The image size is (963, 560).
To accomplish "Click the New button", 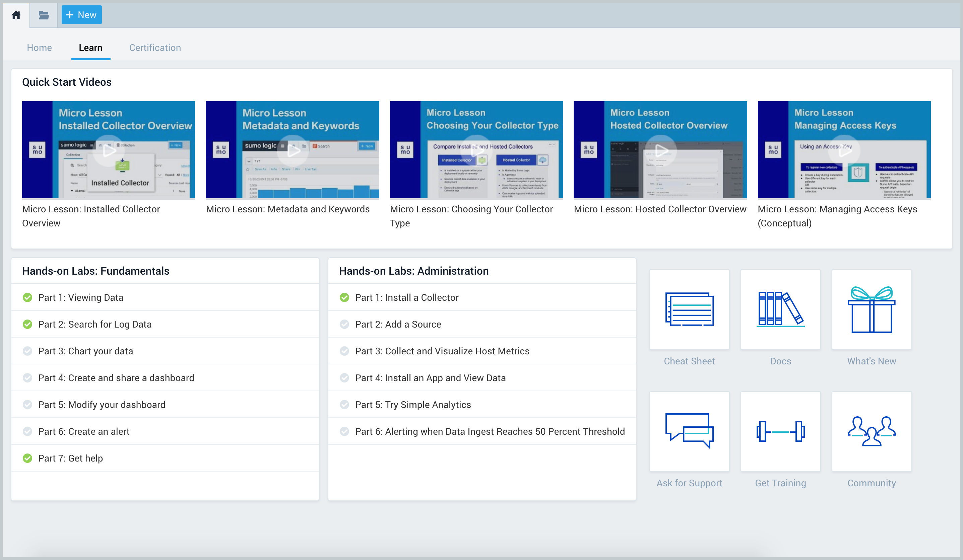I will 81,15.
